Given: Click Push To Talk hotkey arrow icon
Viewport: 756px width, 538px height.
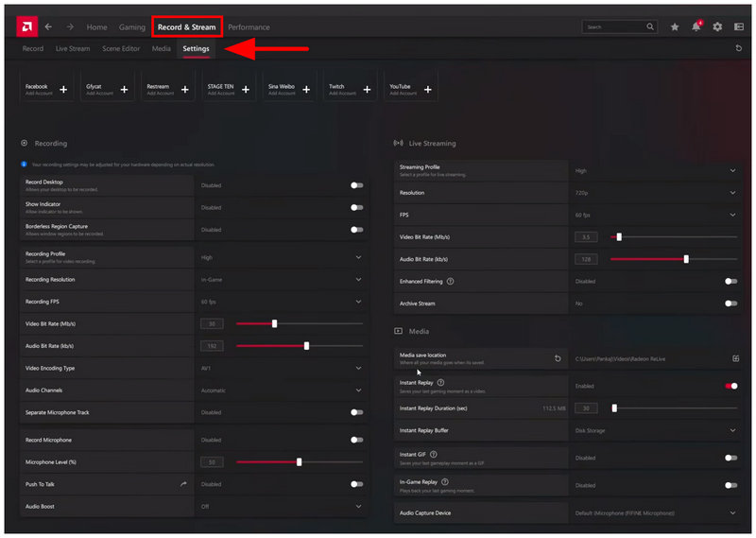Looking at the screenshot, I should tap(183, 484).
